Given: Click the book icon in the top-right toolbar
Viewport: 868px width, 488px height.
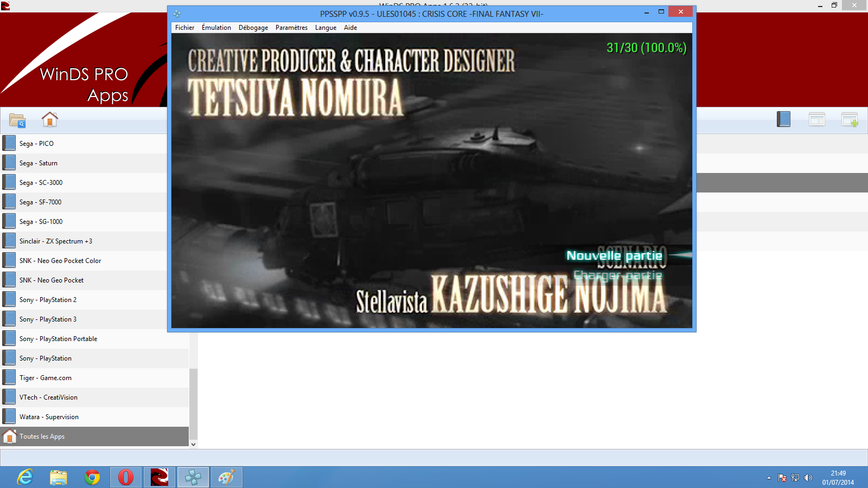Looking at the screenshot, I should (x=783, y=119).
